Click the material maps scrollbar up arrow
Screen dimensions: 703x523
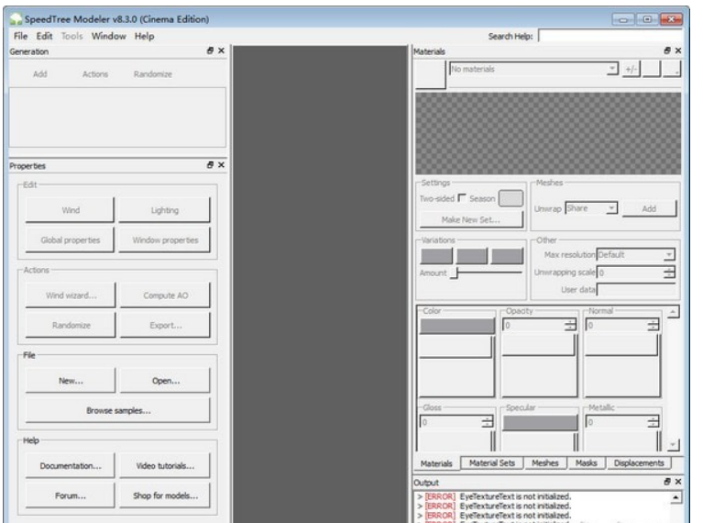(673, 311)
